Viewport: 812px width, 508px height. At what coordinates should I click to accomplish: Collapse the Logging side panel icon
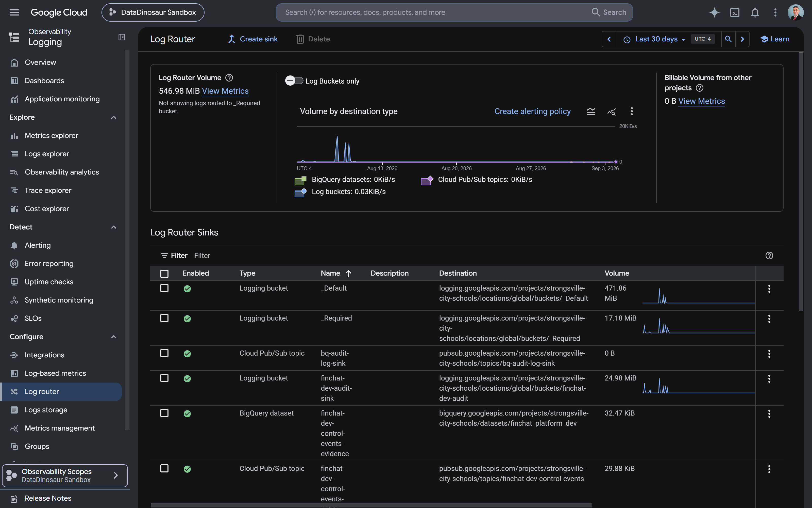(122, 37)
